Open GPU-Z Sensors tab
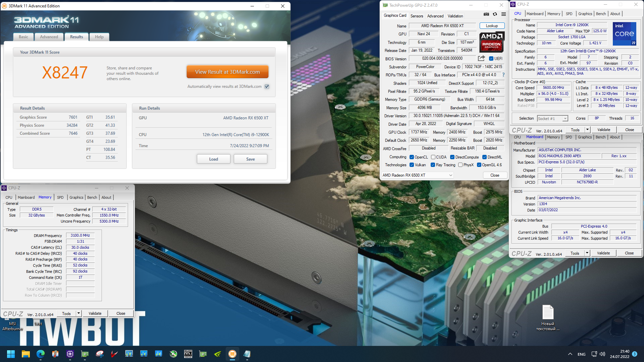This screenshot has height=362, width=644. [417, 16]
